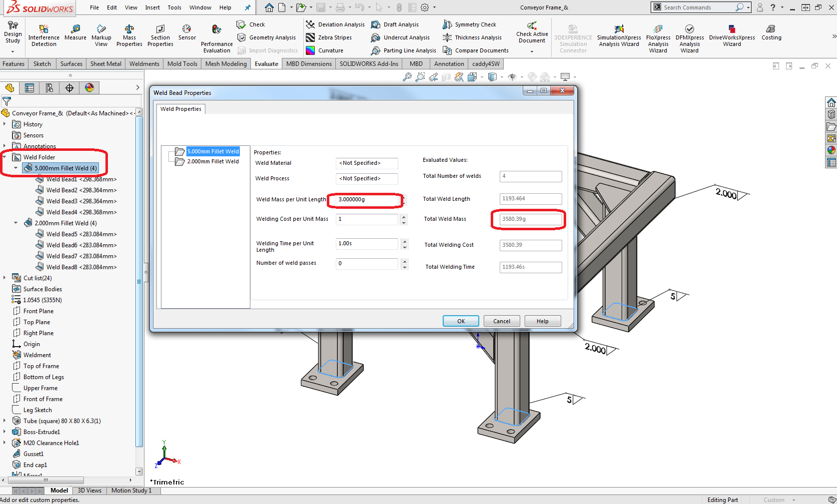Image resolution: width=837 pixels, height=504 pixels.
Task: Click the Appearances color wheel in task pane
Action: tap(831, 150)
